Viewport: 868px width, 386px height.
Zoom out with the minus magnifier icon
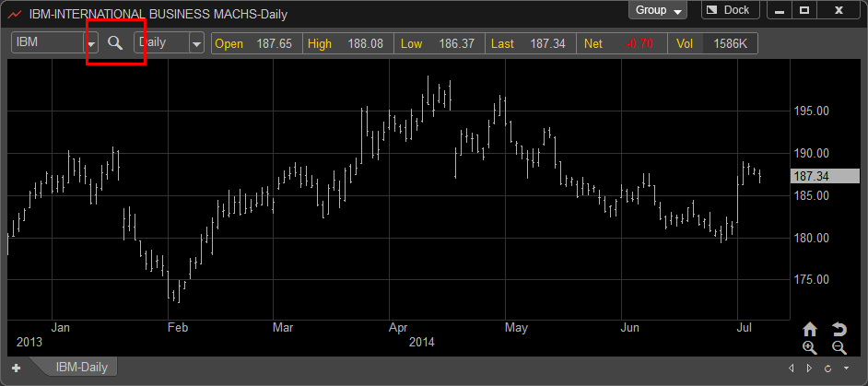click(x=839, y=348)
